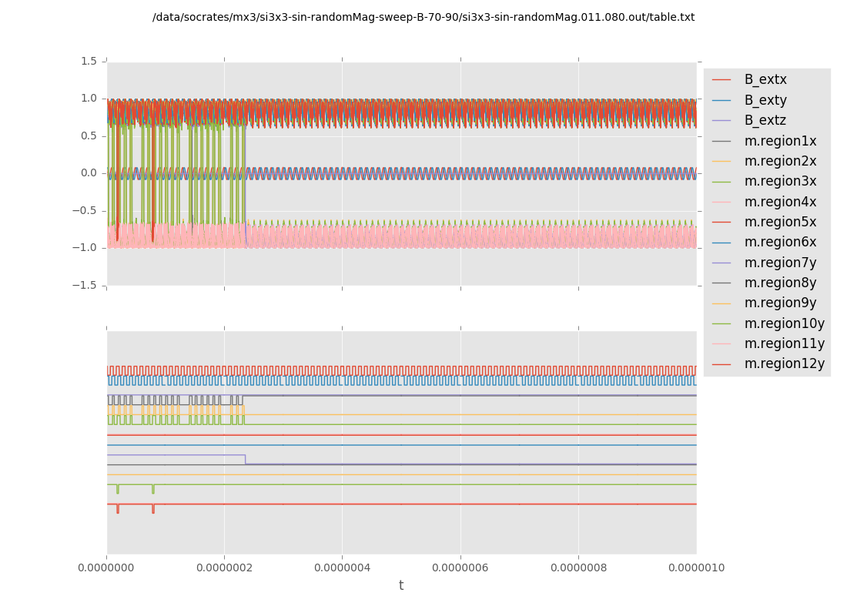Click the m.region2x legend line swatch
Viewport: 847px width, 616px height.
(721, 161)
